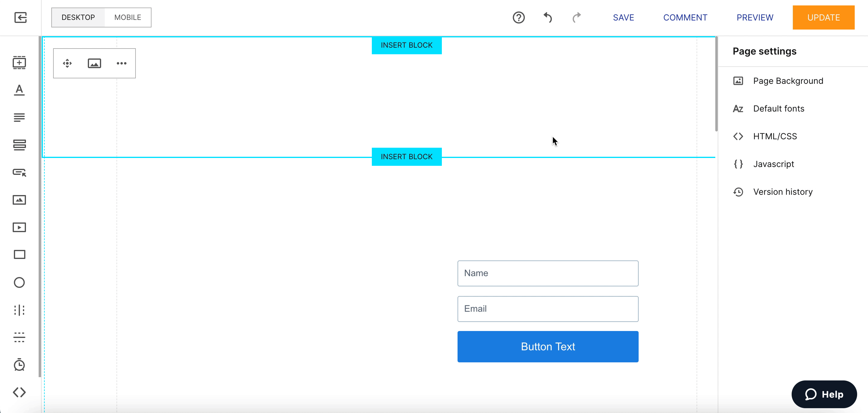This screenshot has width=868, height=413.
Task: Pick the form element icon in sidebar
Action: click(19, 145)
